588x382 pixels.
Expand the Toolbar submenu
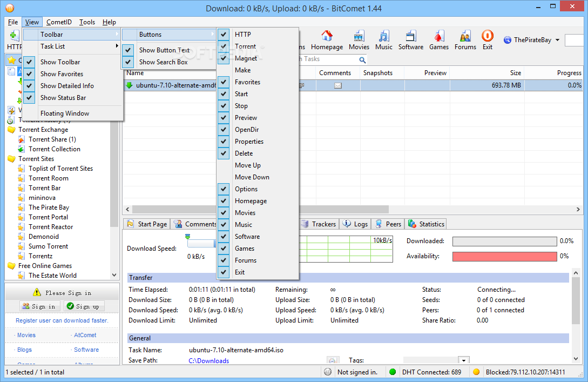pos(72,35)
